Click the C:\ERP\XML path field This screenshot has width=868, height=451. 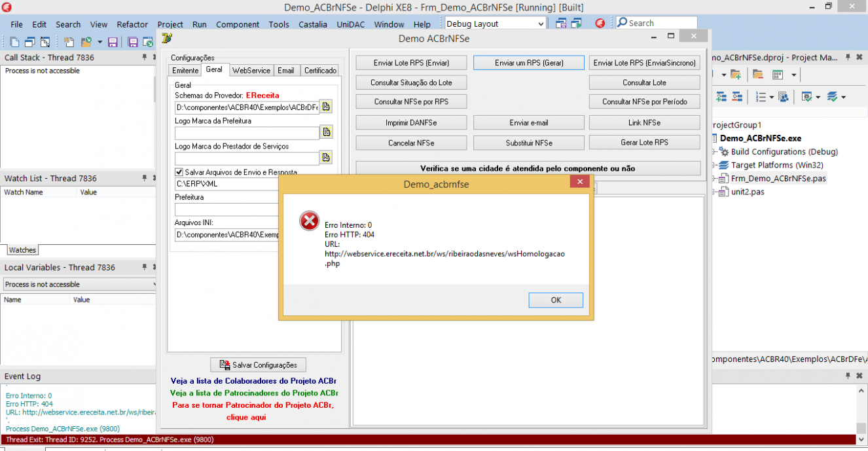click(x=226, y=184)
